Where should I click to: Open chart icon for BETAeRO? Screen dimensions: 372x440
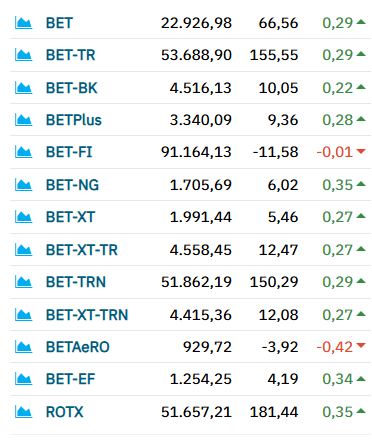pos(24,347)
